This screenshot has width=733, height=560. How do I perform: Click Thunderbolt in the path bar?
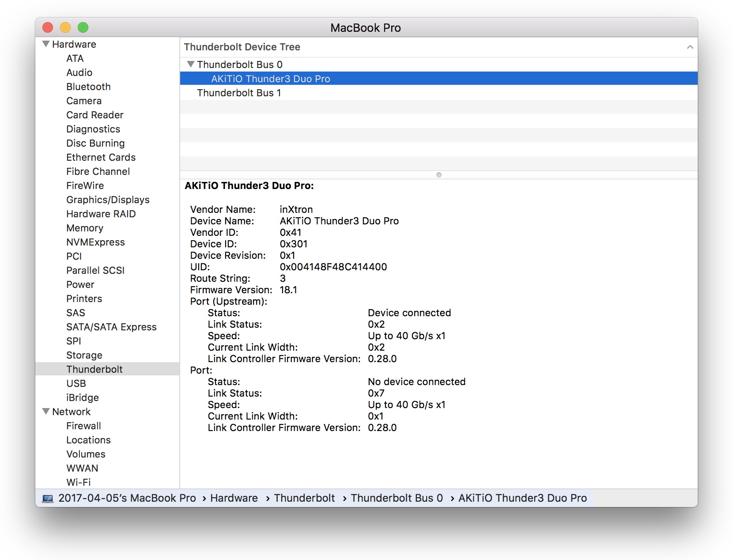(305, 498)
